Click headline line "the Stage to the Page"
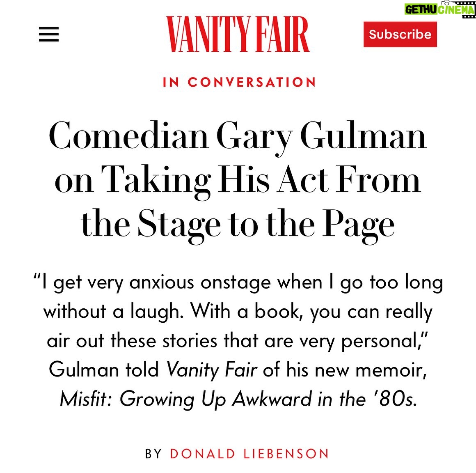The image size is (476, 473). tap(238, 226)
